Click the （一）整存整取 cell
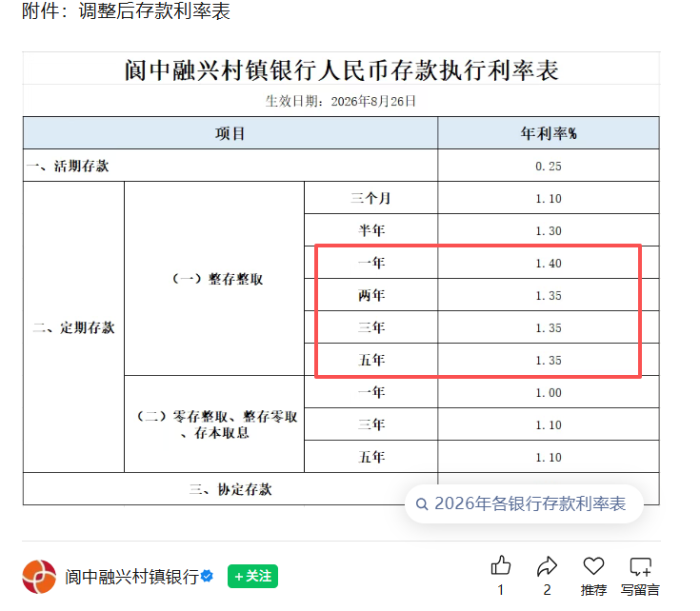The width and height of the screenshot is (700, 611). click(x=214, y=279)
